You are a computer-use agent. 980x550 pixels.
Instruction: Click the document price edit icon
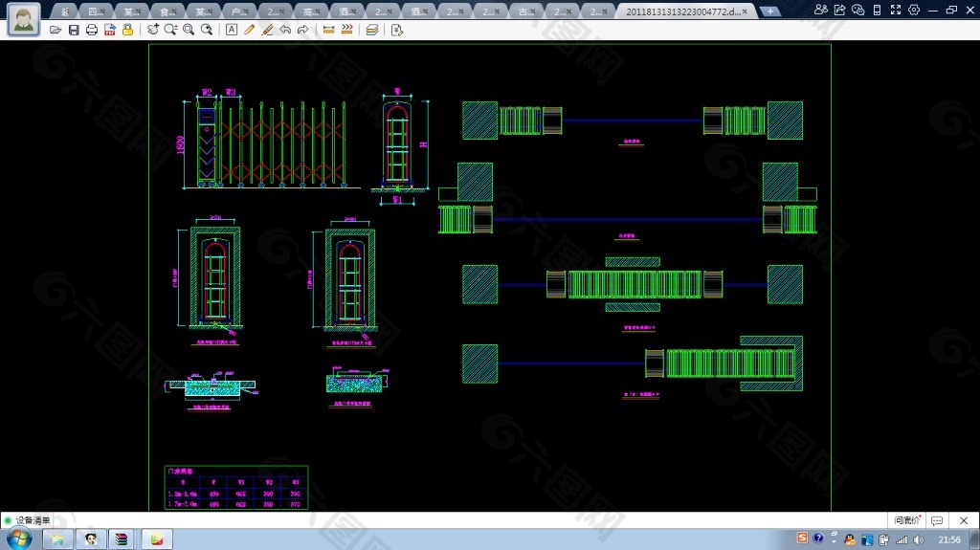[397, 30]
